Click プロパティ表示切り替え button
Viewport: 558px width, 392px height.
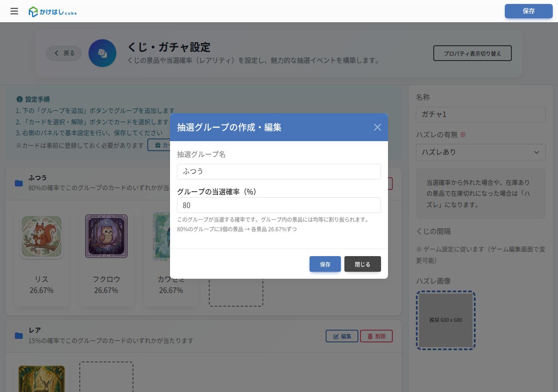pyautogui.click(x=473, y=53)
